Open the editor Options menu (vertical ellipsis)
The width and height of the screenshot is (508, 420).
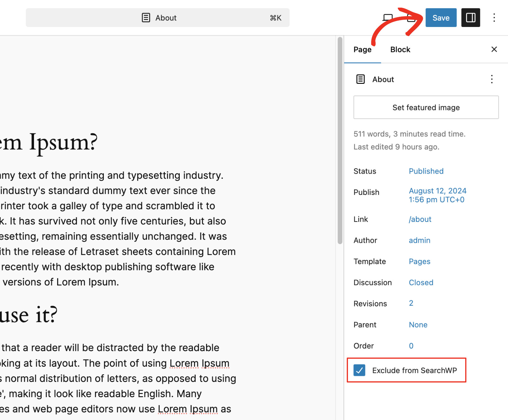pyautogui.click(x=494, y=18)
